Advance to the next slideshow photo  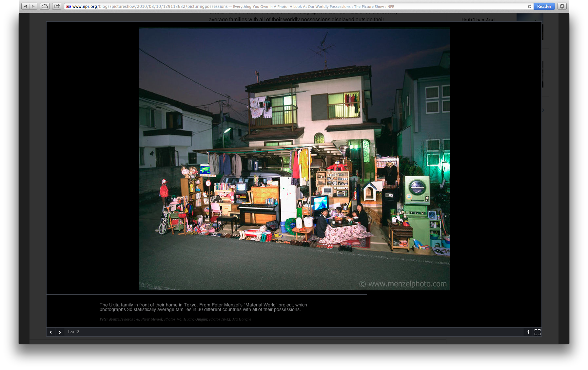[60, 332]
